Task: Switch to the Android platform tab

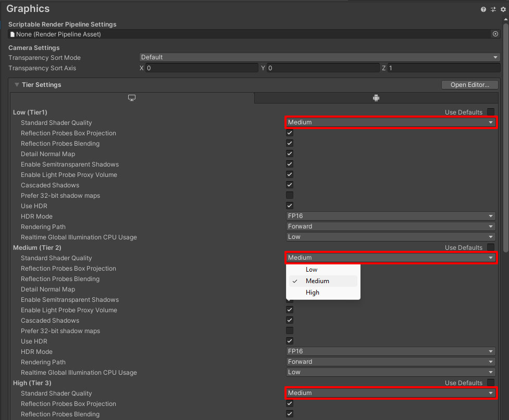Action: (x=376, y=98)
